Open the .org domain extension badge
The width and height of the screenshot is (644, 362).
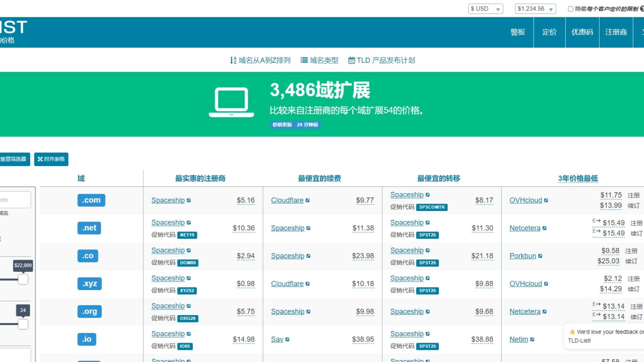pos(89,311)
